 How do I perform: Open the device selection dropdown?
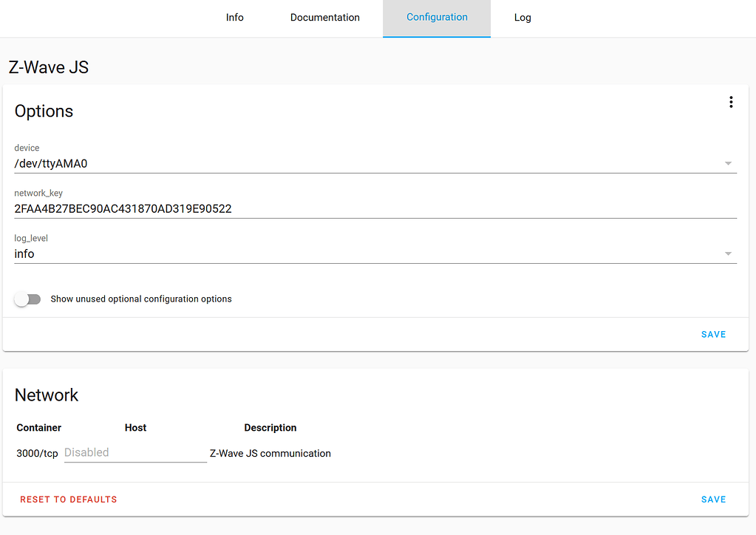(x=728, y=163)
